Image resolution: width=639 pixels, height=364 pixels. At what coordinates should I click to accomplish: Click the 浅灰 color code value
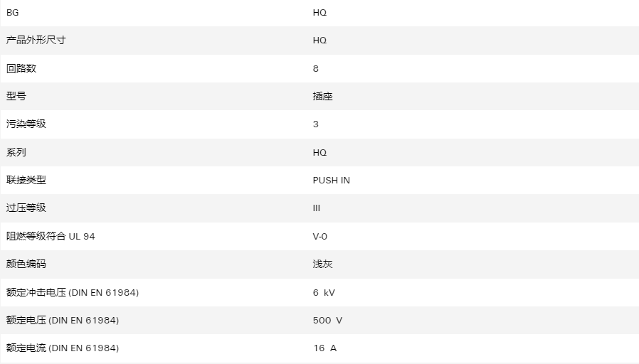(x=322, y=264)
